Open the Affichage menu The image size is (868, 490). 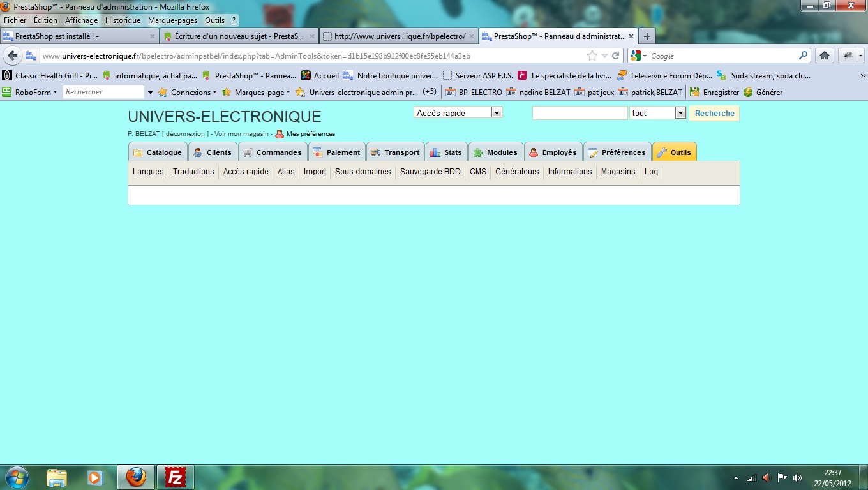pyautogui.click(x=82, y=20)
